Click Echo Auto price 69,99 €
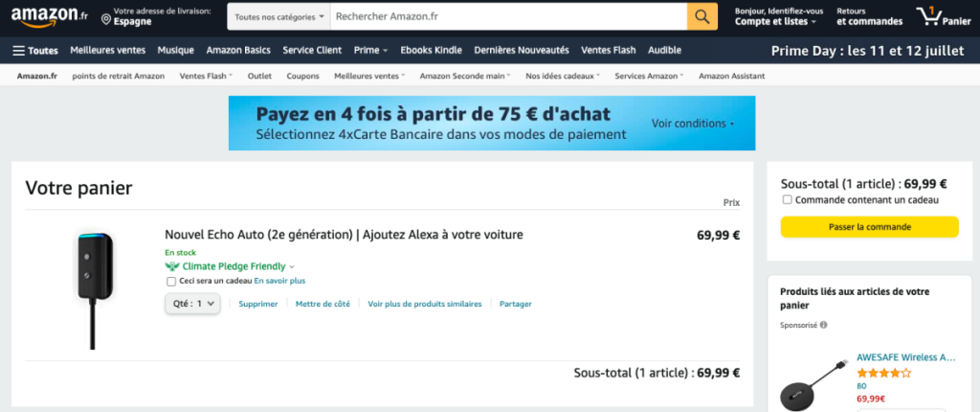This screenshot has width=980, height=412. [718, 236]
